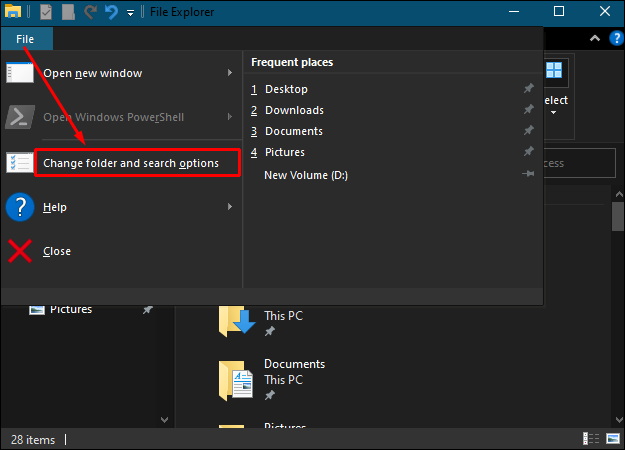The width and height of the screenshot is (625, 450).
Task: Pin New Volume (D:) to the list
Action: point(529,174)
